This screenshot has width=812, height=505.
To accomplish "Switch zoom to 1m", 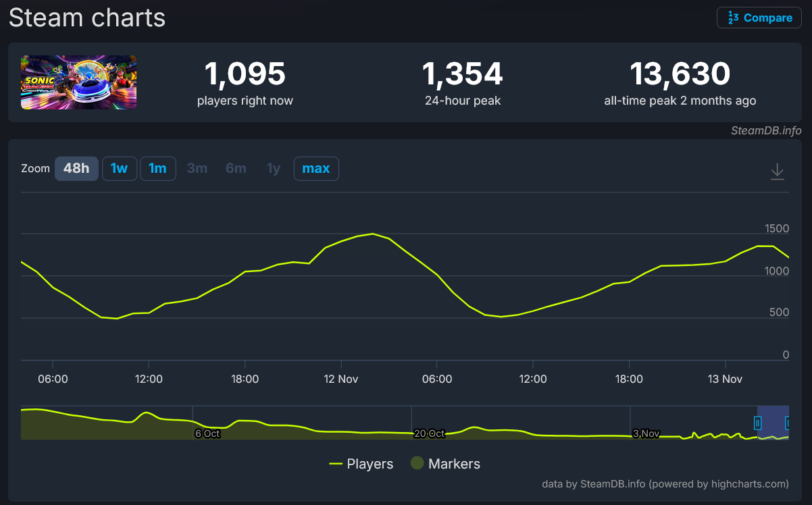I will tap(158, 168).
